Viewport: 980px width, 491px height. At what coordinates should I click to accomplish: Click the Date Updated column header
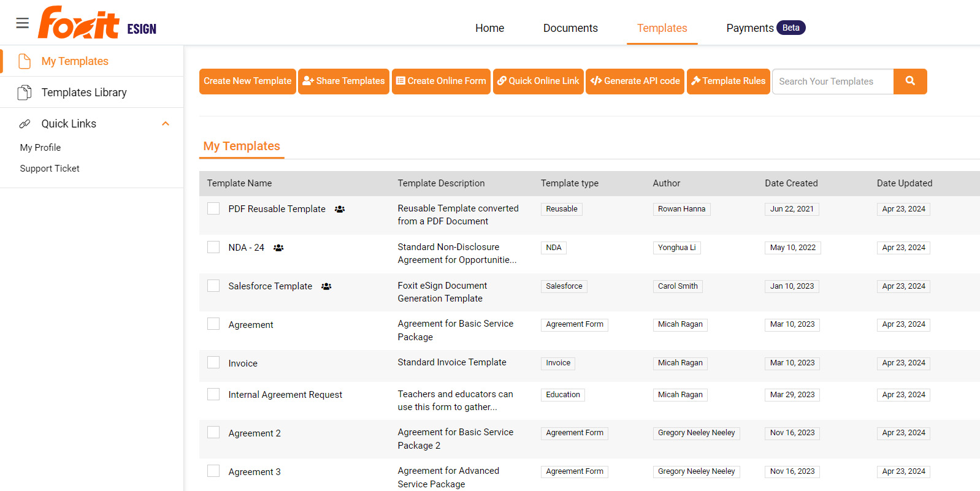[905, 183]
